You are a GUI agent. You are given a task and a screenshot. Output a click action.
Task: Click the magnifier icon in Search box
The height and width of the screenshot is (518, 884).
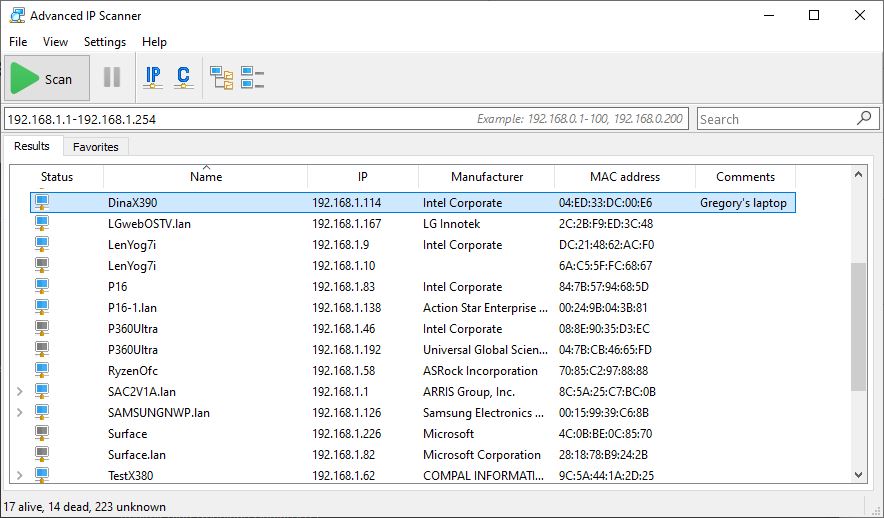pyautogui.click(x=864, y=118)
